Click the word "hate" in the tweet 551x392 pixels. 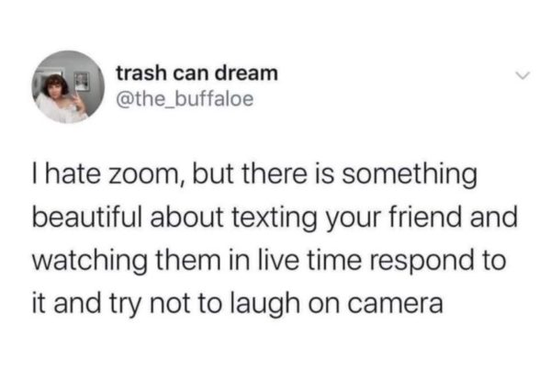[76, 174]
